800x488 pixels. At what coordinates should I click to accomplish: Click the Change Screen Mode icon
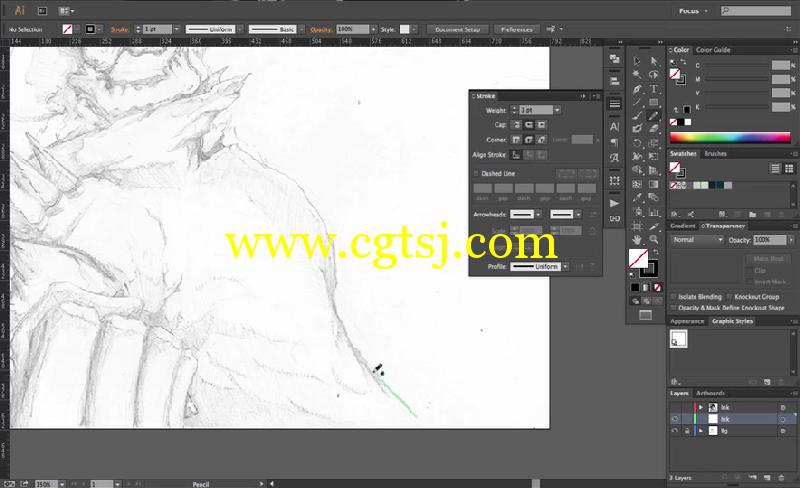click(x=645, y=315)
